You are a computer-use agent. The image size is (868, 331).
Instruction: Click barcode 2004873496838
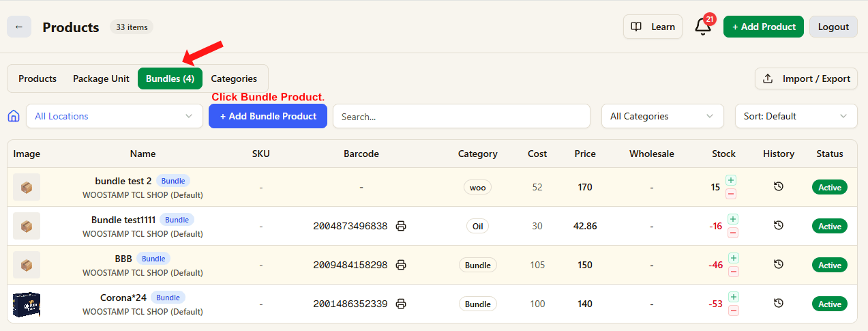click(350, 226)
